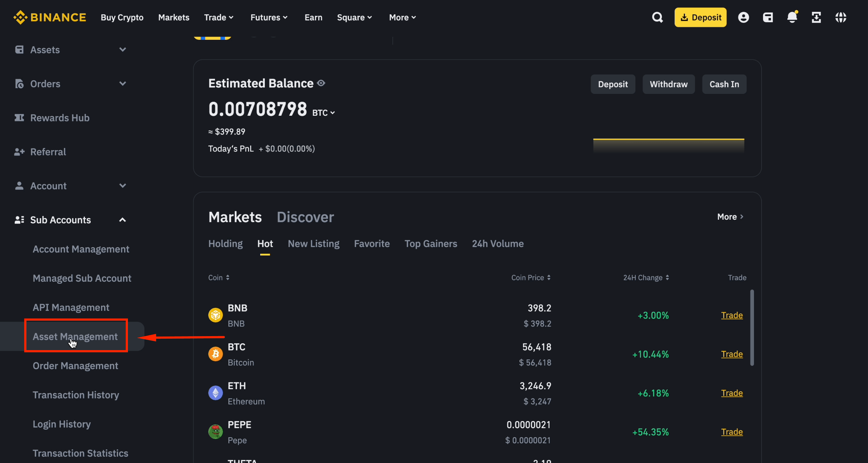Open the Markets menu item
The width and height of the screenshot is (868, 463).
coord(173,17)
